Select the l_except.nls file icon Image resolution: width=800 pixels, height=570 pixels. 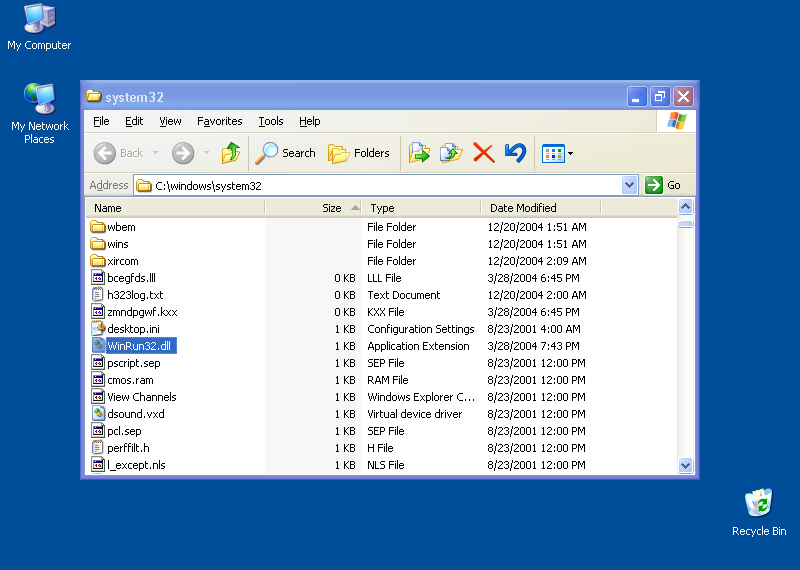coord(97,465)
